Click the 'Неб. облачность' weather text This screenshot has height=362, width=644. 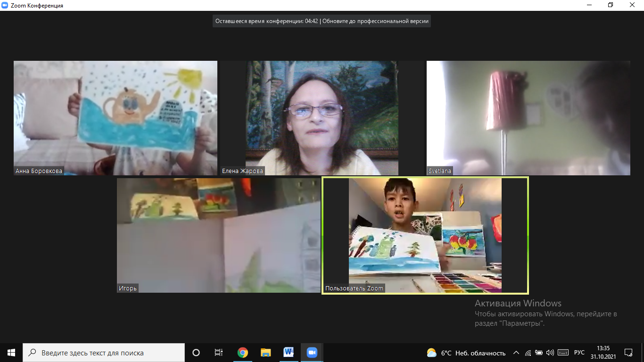(480, 353)
